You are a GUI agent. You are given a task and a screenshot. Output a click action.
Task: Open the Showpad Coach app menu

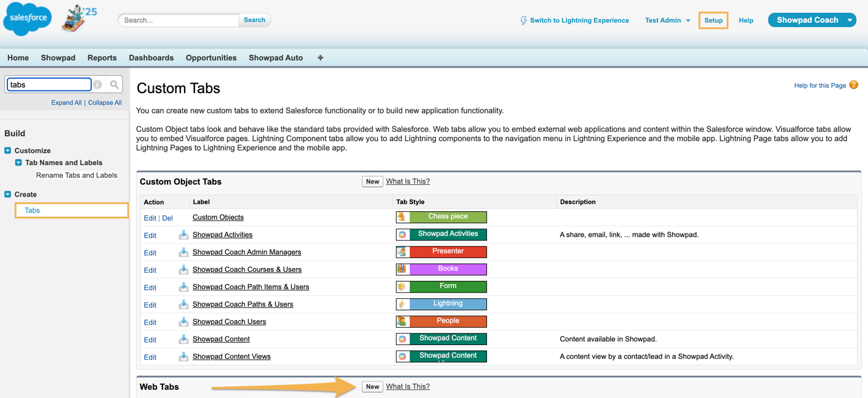click(x=812, y=20)
